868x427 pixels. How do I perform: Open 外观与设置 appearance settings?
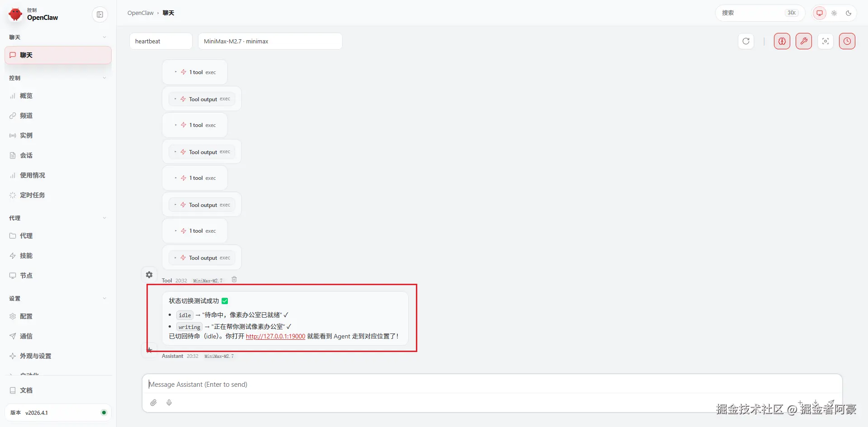58,356
